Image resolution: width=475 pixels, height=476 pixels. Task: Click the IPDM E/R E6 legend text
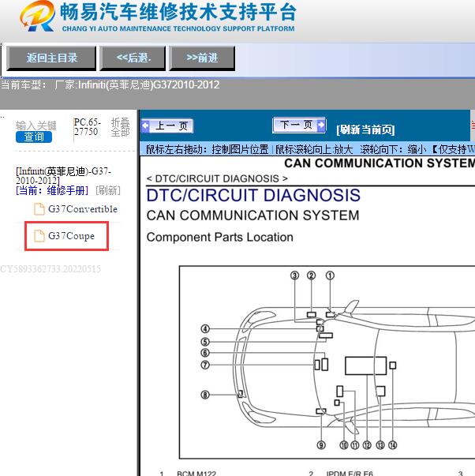[350, 474]
